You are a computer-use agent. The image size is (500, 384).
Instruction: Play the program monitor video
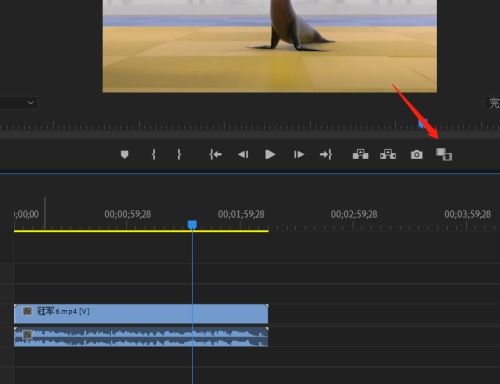(270, 154)
